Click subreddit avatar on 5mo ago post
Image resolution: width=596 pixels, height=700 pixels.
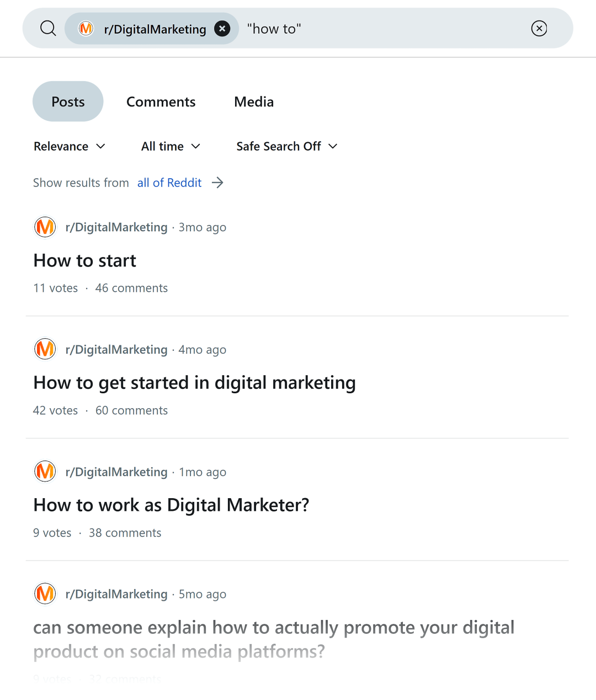pos(45,594)
